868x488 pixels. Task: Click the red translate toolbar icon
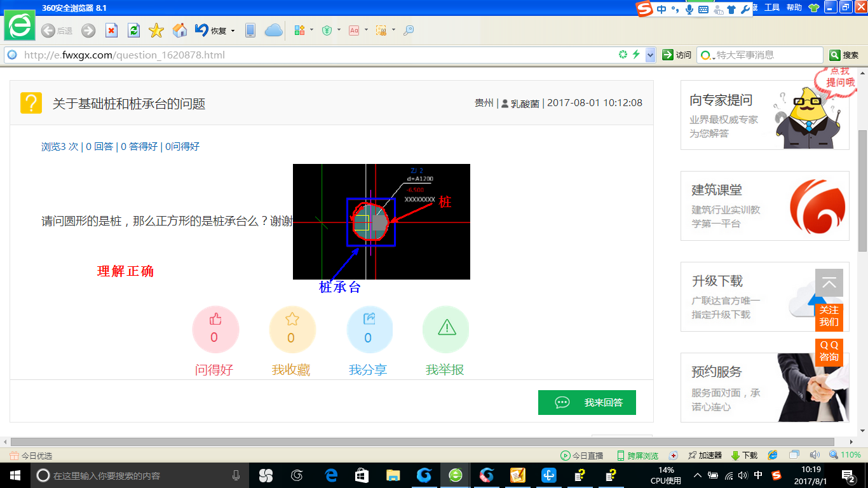pos(354,30)
